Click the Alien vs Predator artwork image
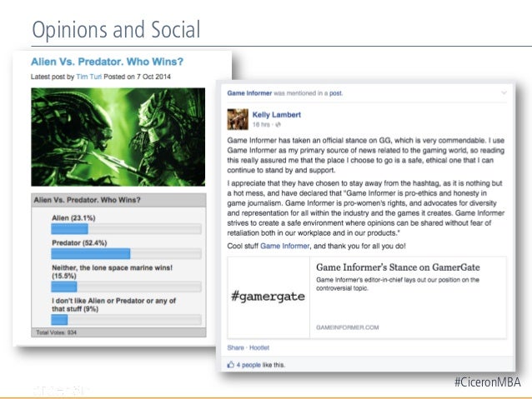The width and height of the screenshot is (532, 399). tap(118, 137)
